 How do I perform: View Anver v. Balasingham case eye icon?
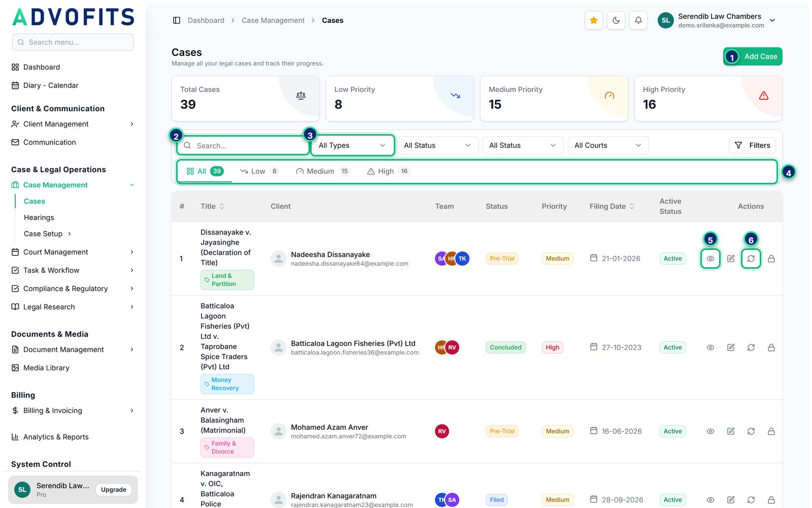(710, 431)
